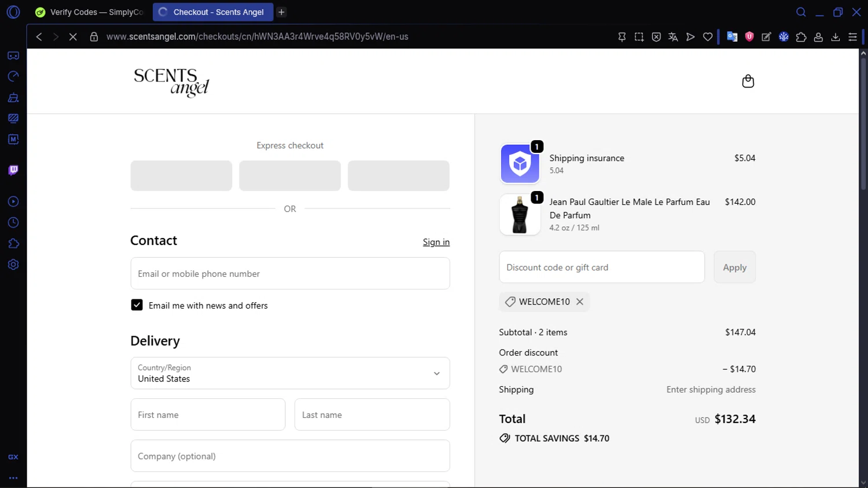Open the snapshot capture icon in address bar
This screenshot has height=488, width=868.
[x=639, y=36]
